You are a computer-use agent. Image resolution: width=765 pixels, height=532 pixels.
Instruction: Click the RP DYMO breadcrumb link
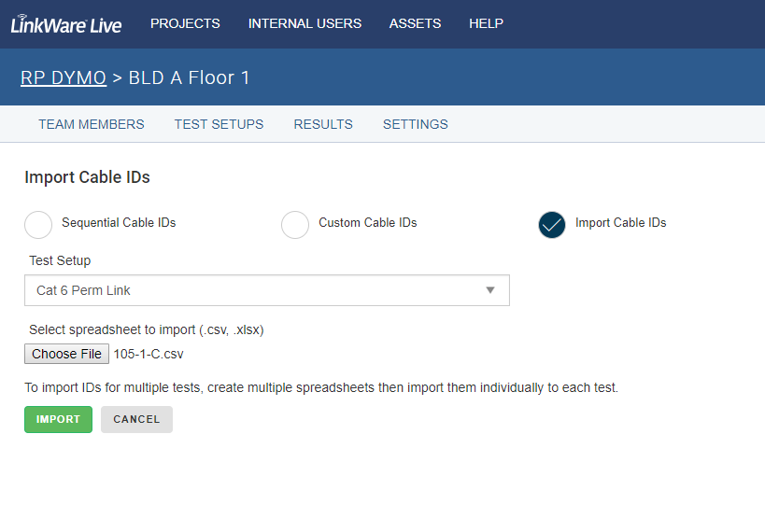tap(64, 78)
